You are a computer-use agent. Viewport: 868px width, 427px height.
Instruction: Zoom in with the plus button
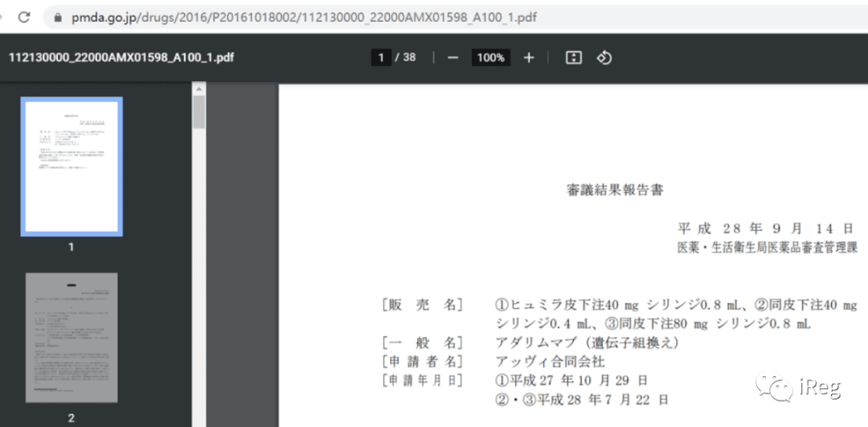coord(529,58)
